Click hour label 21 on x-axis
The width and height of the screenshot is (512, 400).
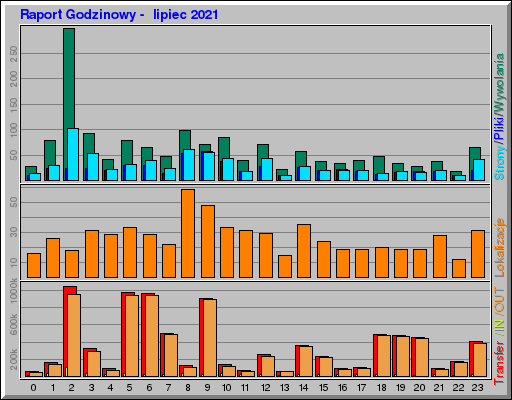439,388
